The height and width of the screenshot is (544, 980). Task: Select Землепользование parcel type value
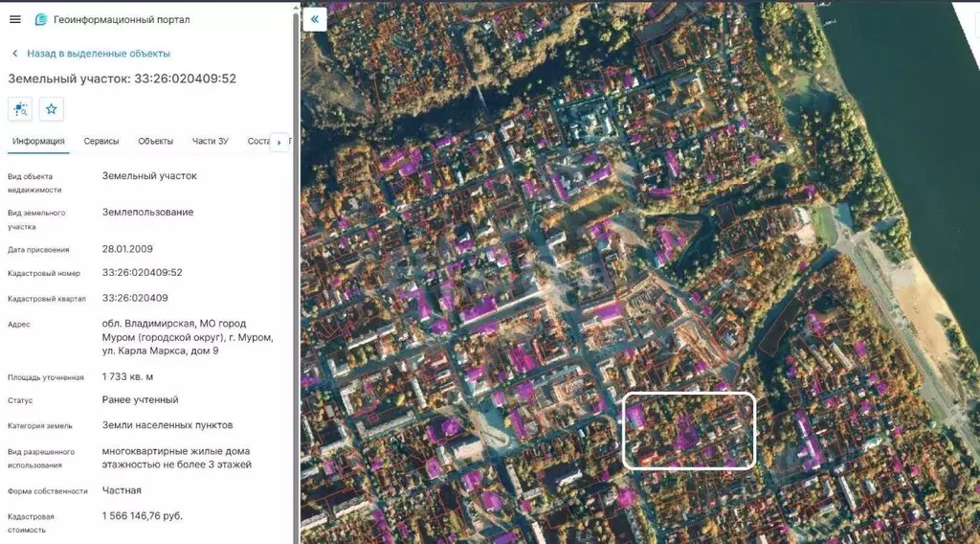(x=147, y=212)
